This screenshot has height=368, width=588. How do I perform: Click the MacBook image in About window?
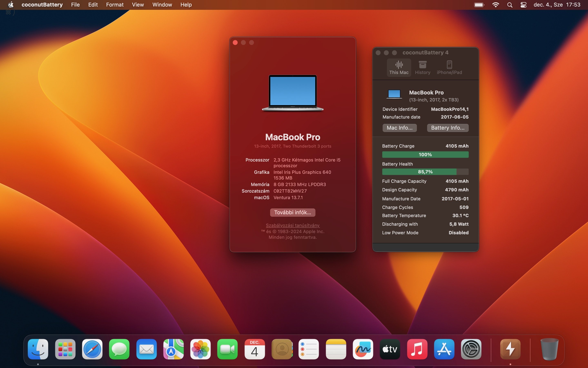tap(293, 93)
